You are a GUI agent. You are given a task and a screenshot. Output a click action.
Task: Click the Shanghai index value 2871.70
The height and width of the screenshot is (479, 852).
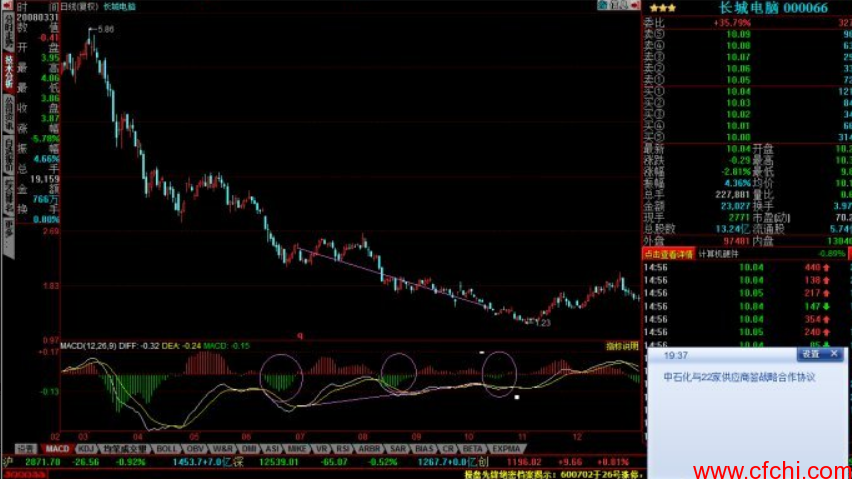coord(42,462)
